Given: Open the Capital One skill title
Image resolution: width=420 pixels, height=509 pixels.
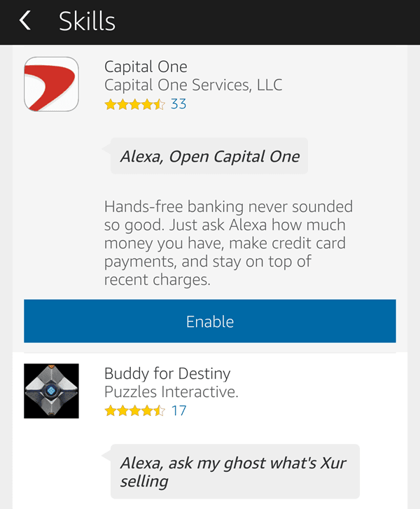Looking at the screenshot, I should (x=146, y=67).
